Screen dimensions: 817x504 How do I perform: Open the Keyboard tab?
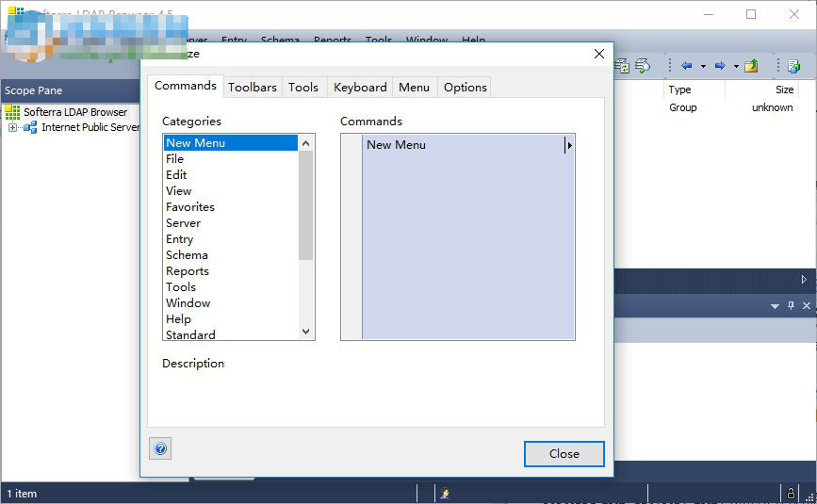point(360,87)
